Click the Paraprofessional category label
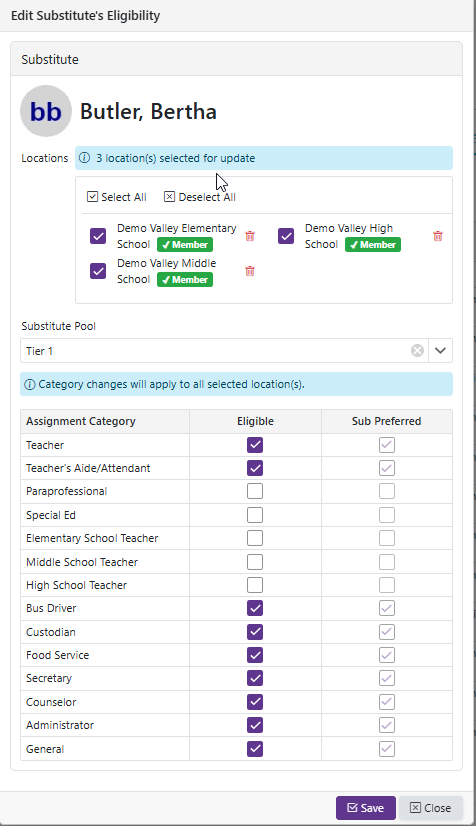The image size is (476, 826). (x=66, y=491)
